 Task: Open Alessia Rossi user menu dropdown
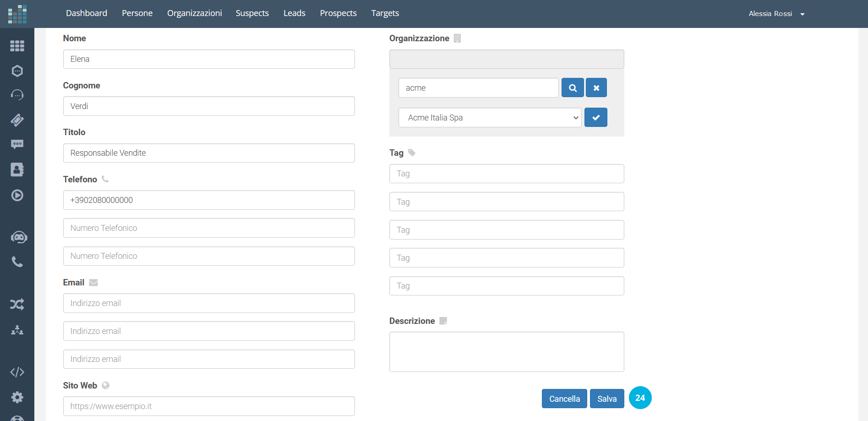[776, 14]
